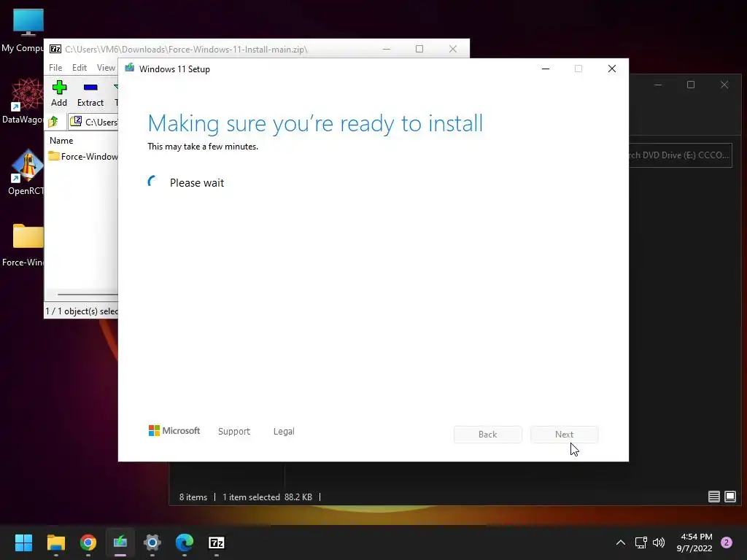Show hidden tray icons chevron
The image size is (747, 560).
coord(620,542)
